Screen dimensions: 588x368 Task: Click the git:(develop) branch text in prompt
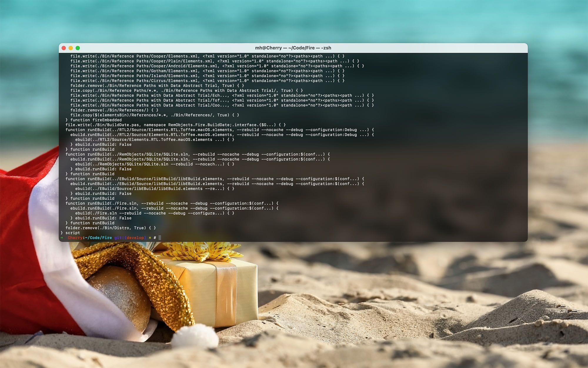[x=130, y=238]
